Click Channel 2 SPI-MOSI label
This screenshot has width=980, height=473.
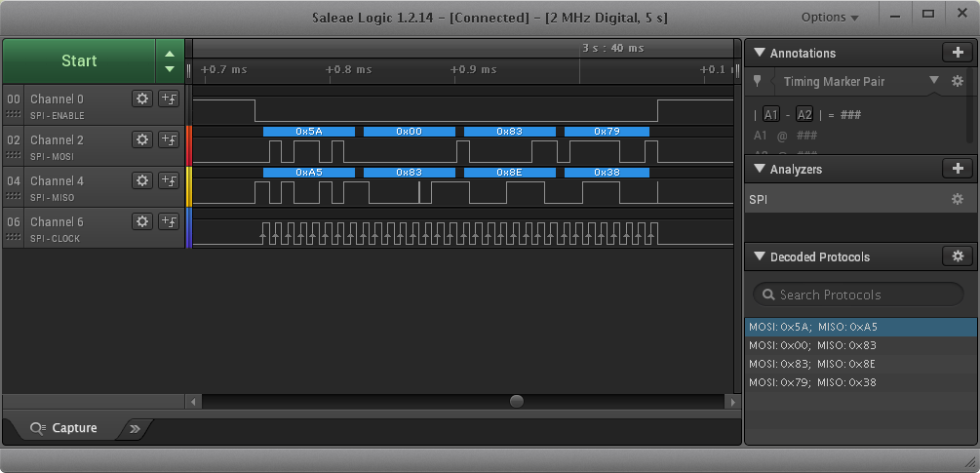[x=53, y=157]
